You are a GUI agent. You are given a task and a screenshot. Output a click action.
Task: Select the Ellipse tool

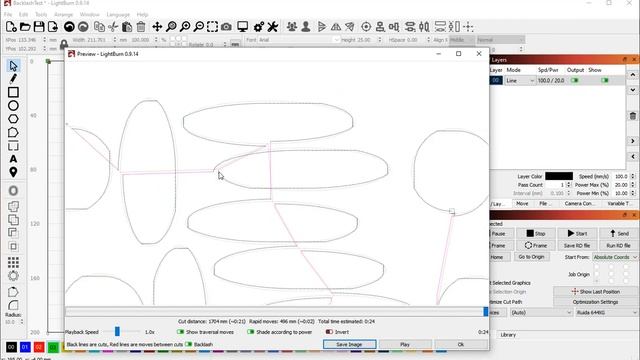click(13, 106)
